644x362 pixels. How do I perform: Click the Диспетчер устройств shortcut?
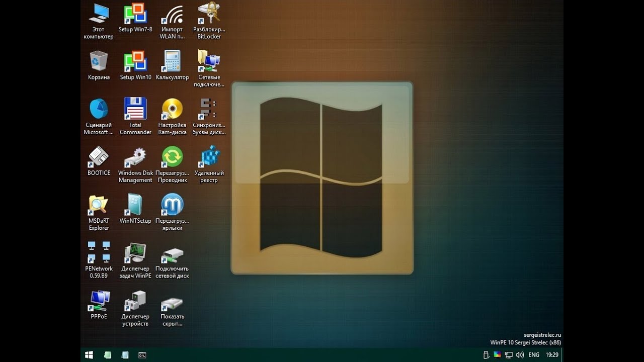coord(135,308)
